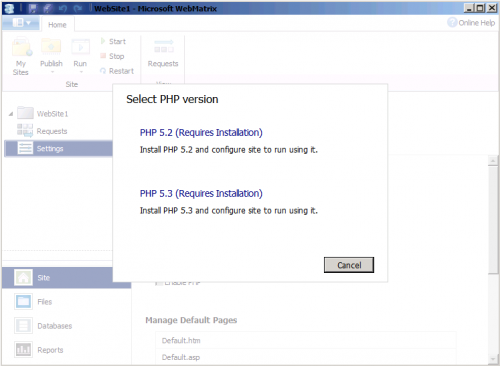Click the Undo icon in title bar
The height and width of the screenshot is (366, 500).
(62, 8)
